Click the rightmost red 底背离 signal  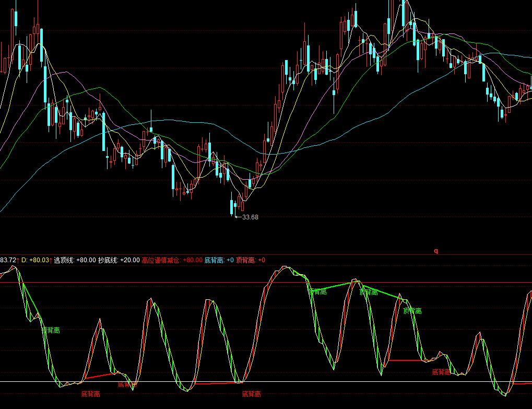441,372
